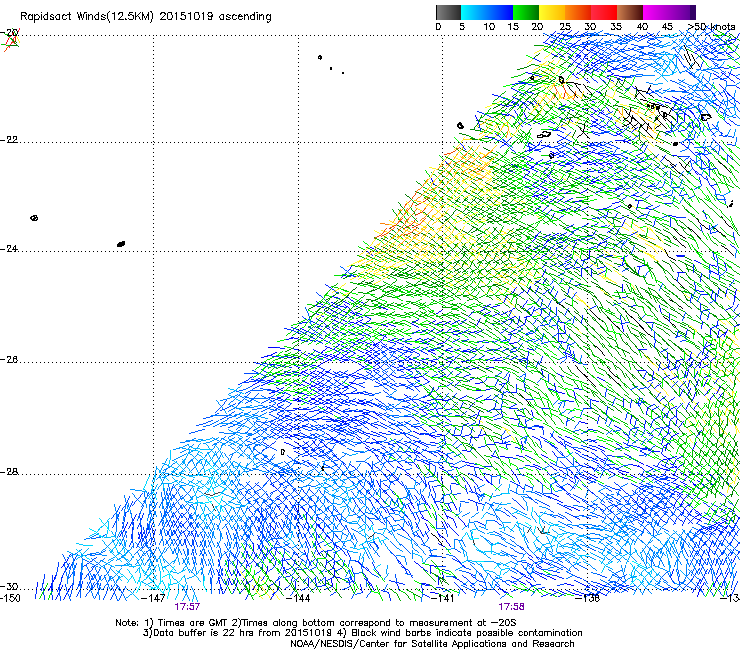Screen dimensions: 740x650
Task: Pick the brown 35–40 knots legend segment
Action: (x=630, y=12)
